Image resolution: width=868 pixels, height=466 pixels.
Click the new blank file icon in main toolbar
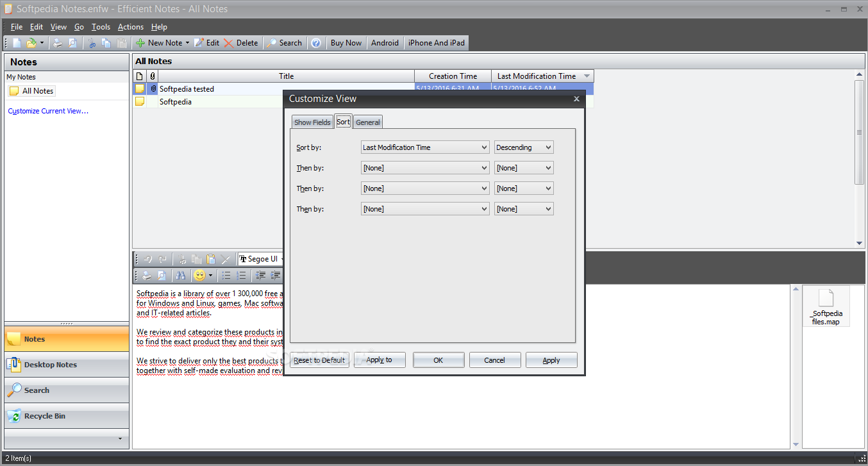coord(17,43)
